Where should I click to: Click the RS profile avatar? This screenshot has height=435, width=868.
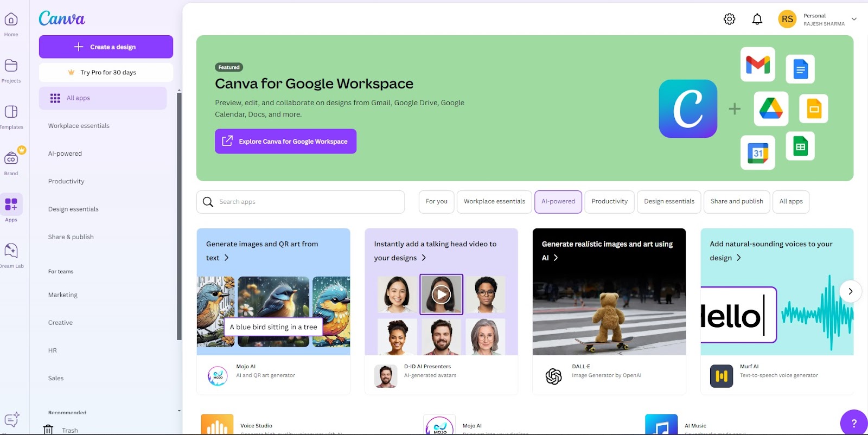(787, 19)
